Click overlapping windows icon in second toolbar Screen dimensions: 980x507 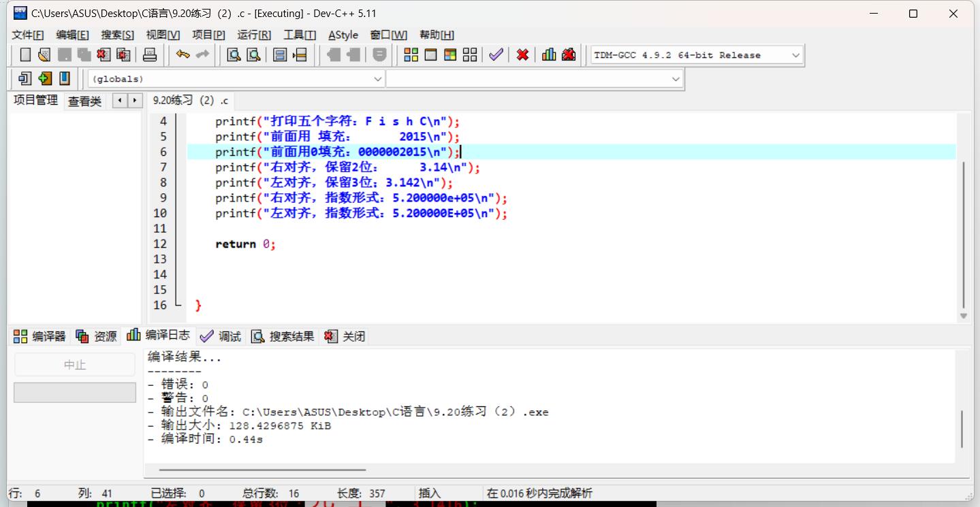tap(25, 78)
